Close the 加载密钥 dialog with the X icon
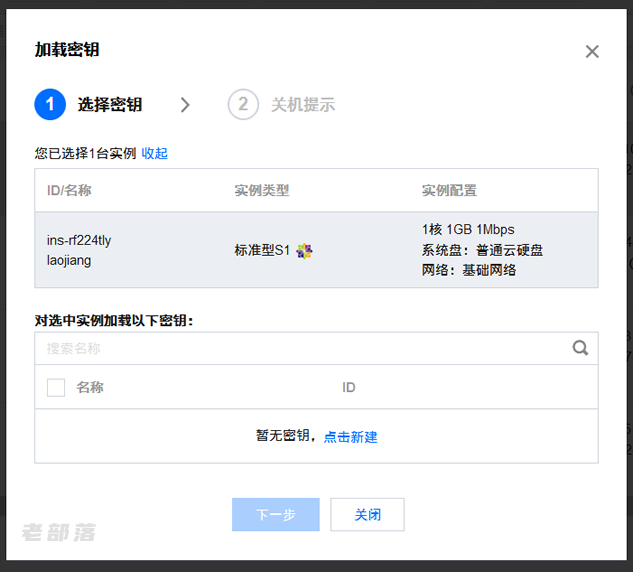The width and height of the screenshot is (633, 572). tap(592, 52)
